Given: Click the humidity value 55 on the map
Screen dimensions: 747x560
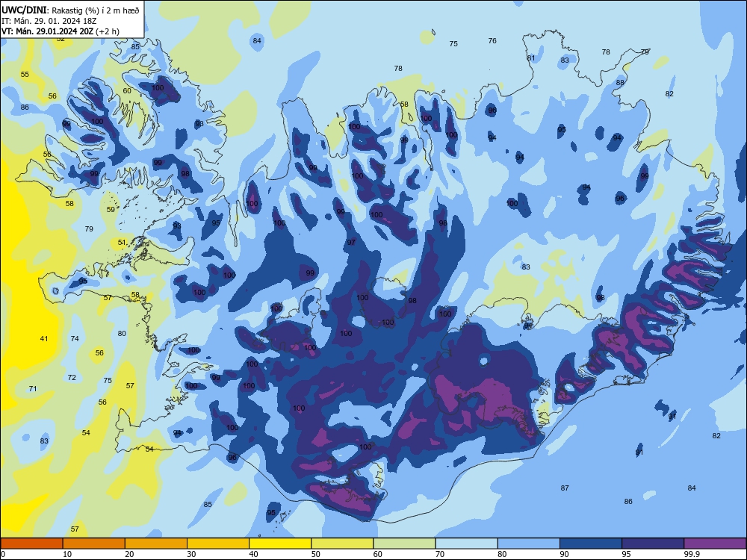Looking at the screenshot, I should pyautogui.click(x=25, y=74).
